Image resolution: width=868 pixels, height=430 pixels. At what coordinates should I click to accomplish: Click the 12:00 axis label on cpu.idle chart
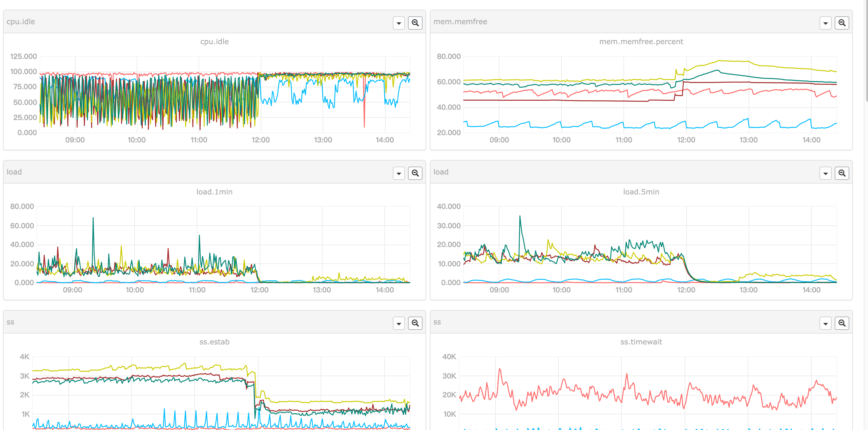coord(261,140)
